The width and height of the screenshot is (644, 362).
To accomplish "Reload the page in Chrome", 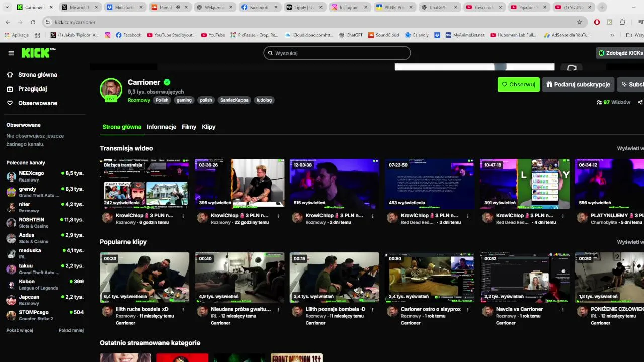I will click(33, 22).
